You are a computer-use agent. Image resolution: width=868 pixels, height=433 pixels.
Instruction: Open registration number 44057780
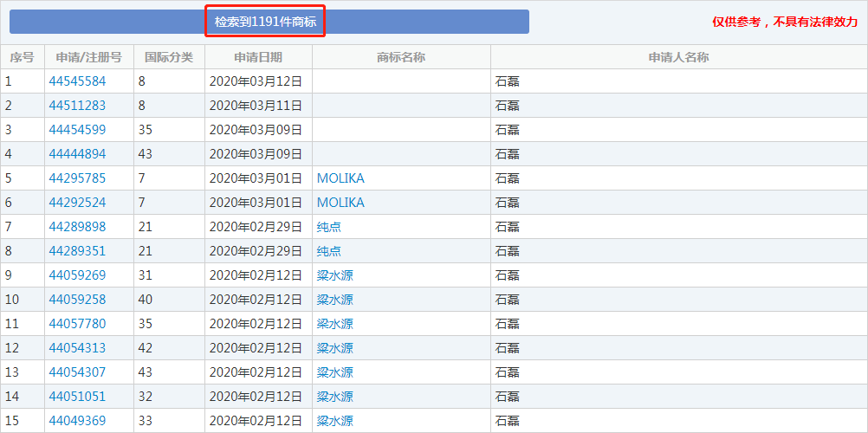click(x=77, y=324)
